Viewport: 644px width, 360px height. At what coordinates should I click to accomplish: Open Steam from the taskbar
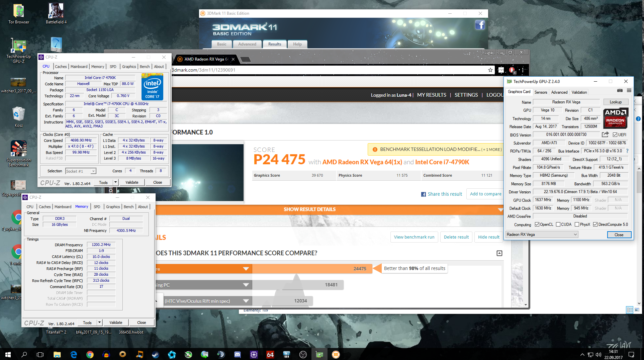tap(156, 354)
